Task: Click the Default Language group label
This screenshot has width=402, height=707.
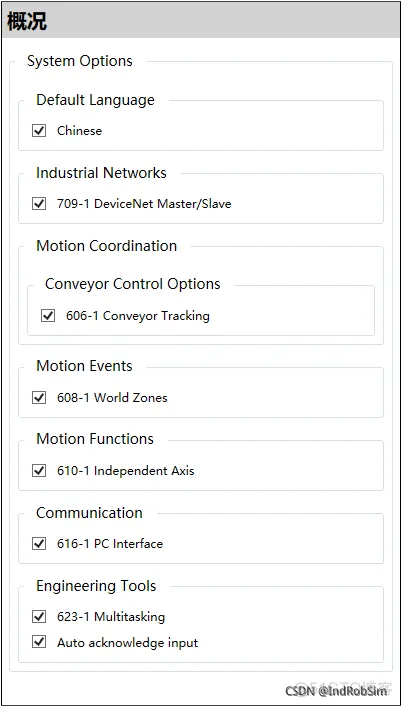Action: pyautogui.click(x=95, y=100)
